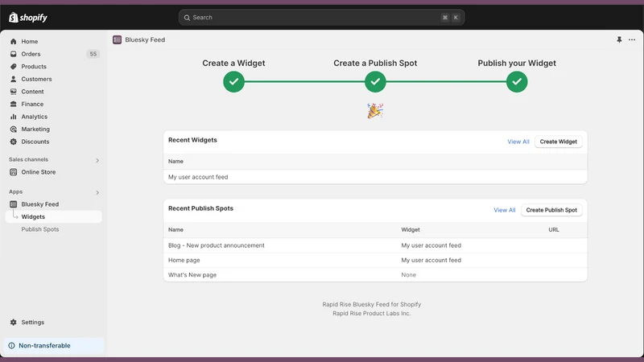Viewport: 644px width, 362px height.
Task: Open the 'Home page' publish spot
Action: pos(375,260)
